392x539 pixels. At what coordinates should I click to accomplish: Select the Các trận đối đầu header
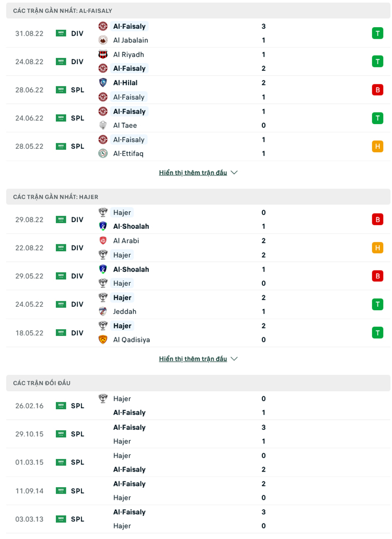coord(42,383)
